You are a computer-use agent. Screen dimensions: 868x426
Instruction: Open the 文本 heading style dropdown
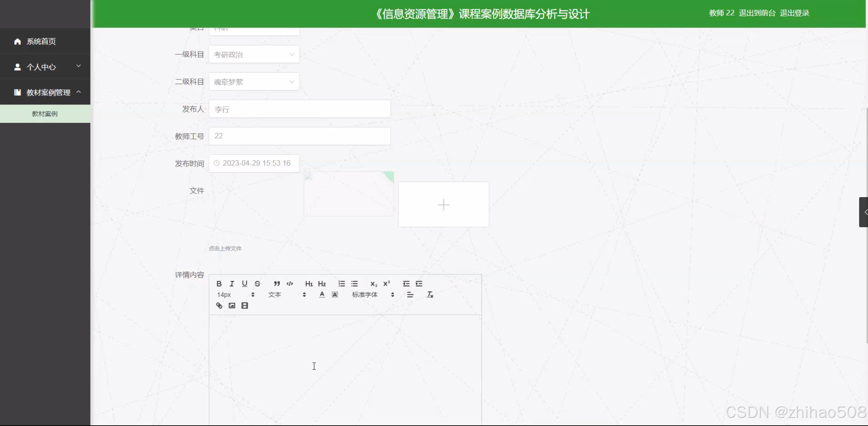click(x=287, y=294)
